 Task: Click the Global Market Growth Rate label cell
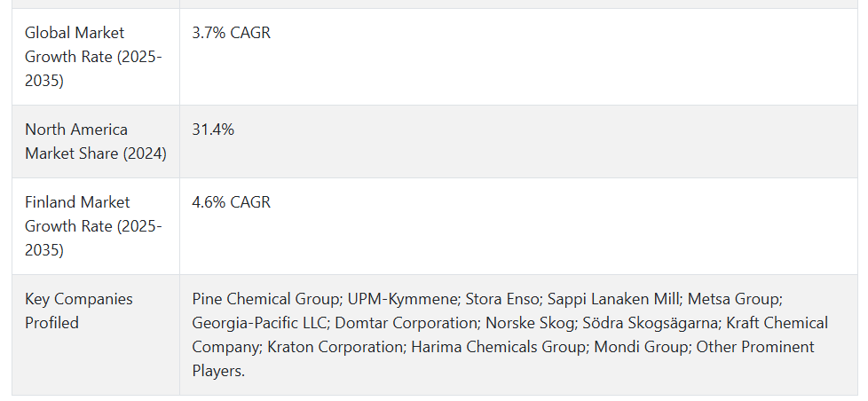click(95, 57)
